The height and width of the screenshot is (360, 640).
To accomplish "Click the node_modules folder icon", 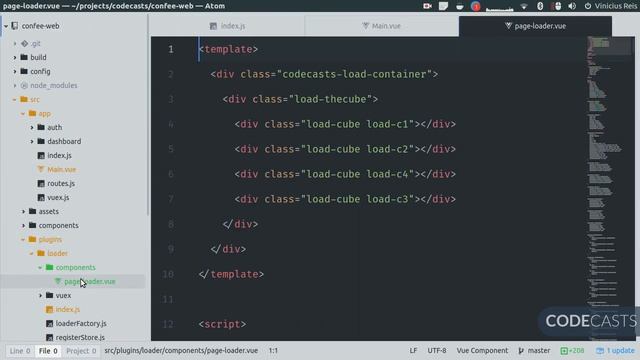I will click(x=24, y=85).
